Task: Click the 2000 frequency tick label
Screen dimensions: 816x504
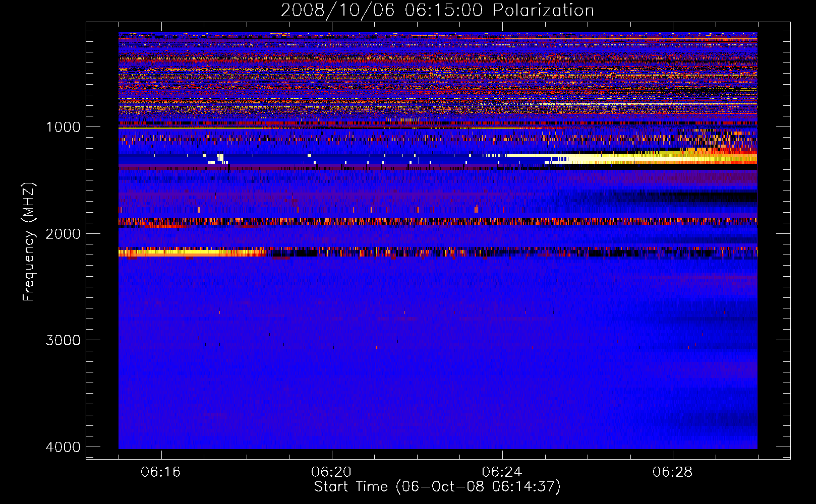Action: tap(63, 234)
